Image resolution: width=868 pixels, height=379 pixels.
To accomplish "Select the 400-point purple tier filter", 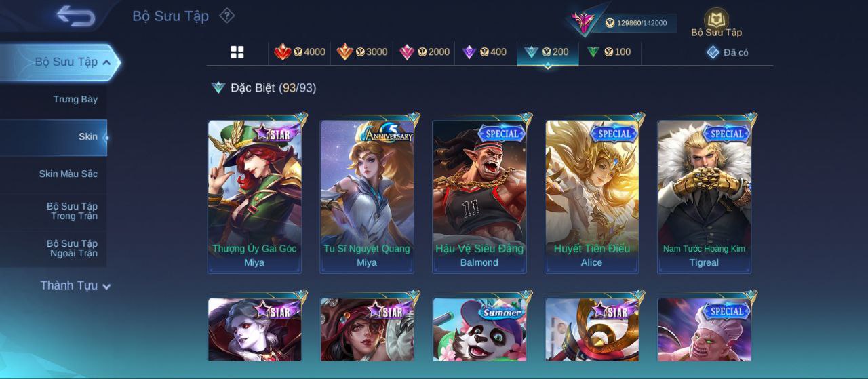I will click(484, 52).
